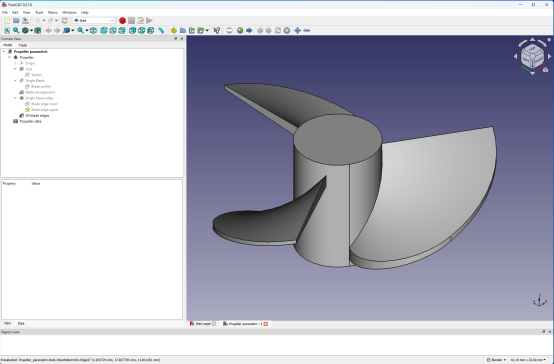
Task: Rotate view with navigation cube left arrow
Action: click(515, 56)
